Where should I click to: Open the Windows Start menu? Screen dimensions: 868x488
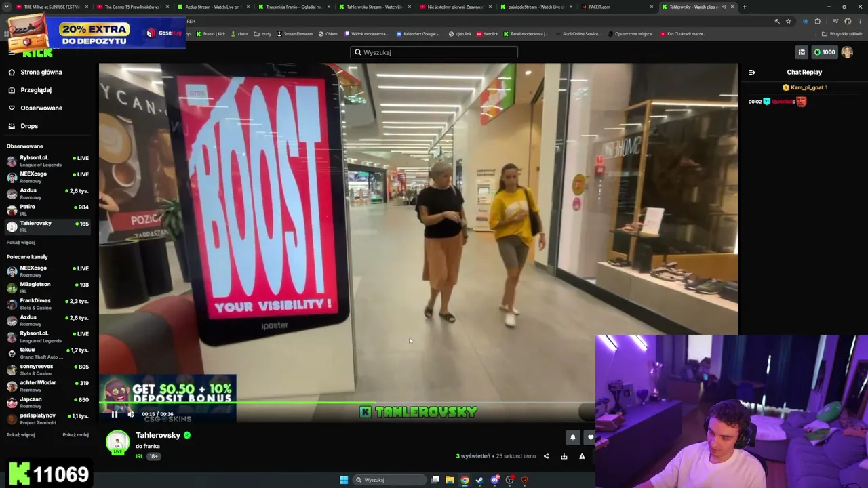(x=344, y=480)
